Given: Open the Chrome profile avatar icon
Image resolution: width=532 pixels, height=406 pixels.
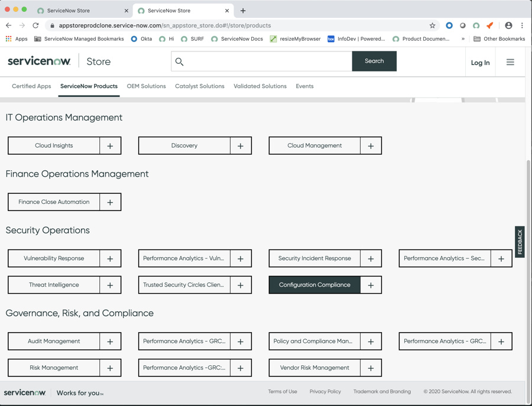Looking at the screenshot, I should (508, 25).
